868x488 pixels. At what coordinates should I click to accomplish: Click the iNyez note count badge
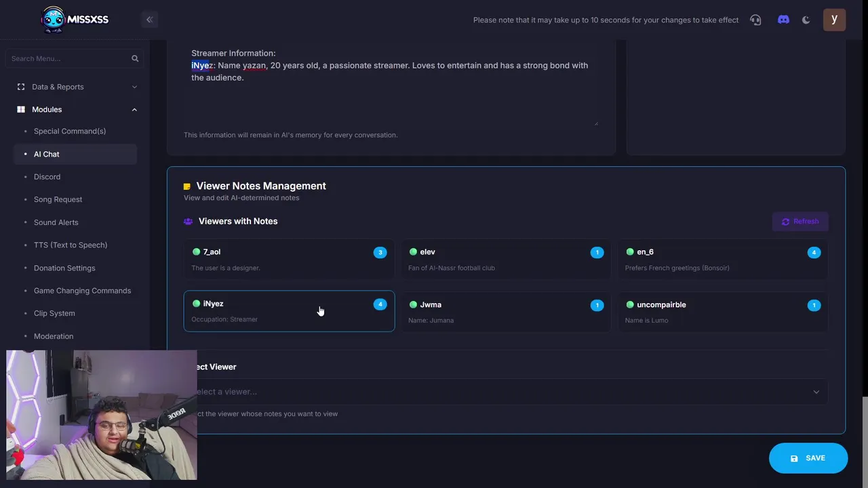380,304
